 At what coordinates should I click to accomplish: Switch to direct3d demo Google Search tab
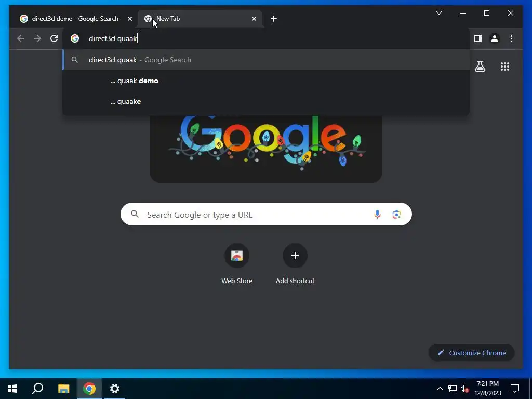click(75, 19)
